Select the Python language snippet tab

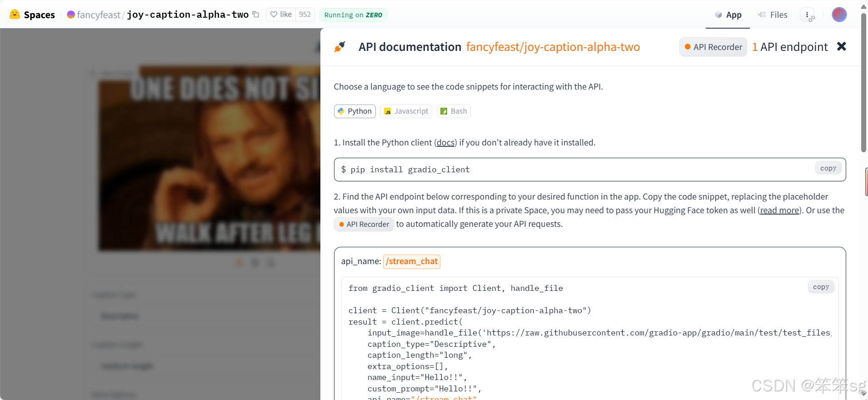click(355, 111)
